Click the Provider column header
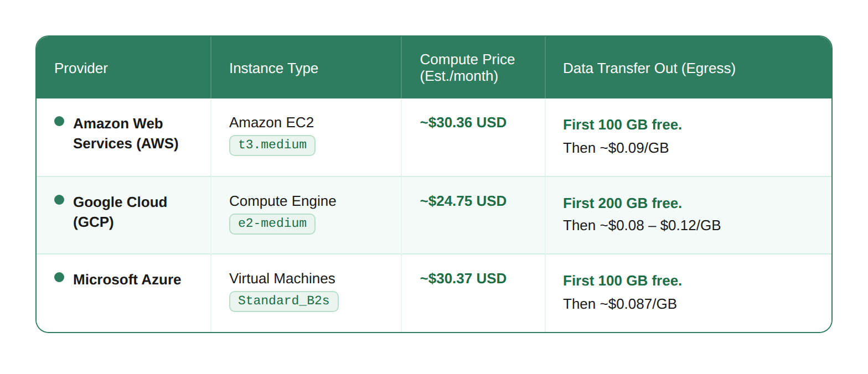Screen dimensions: 868x374 pos(81,68)
